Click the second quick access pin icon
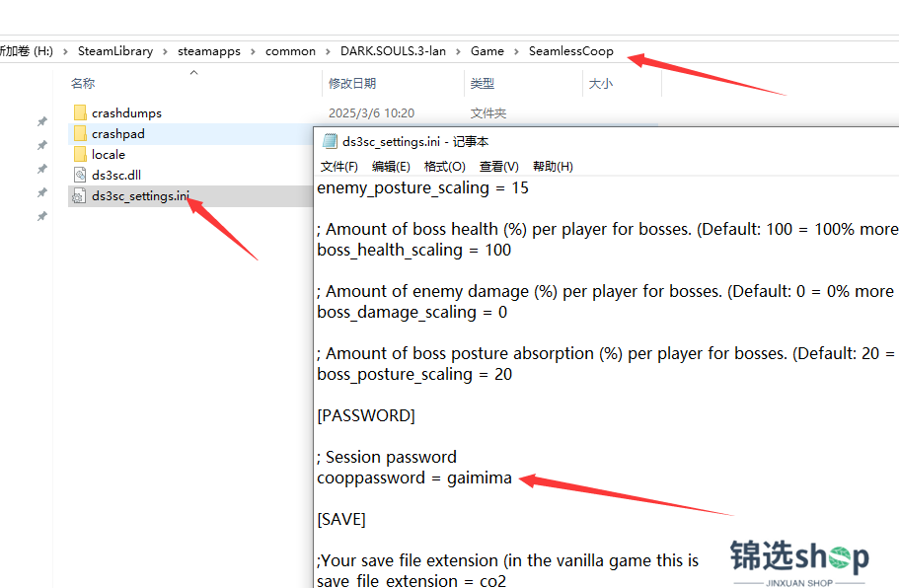This screenshot has height=588, width=899. point(41,145)
